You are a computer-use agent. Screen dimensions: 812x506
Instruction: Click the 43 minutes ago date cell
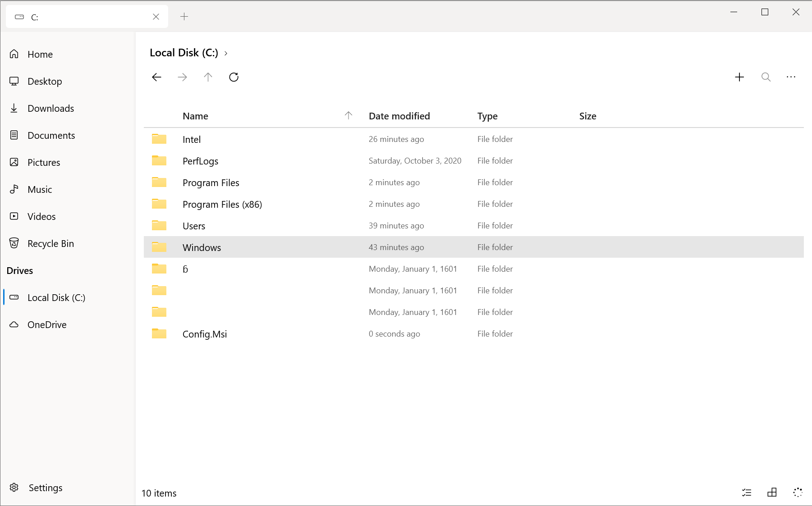point(396,247)
